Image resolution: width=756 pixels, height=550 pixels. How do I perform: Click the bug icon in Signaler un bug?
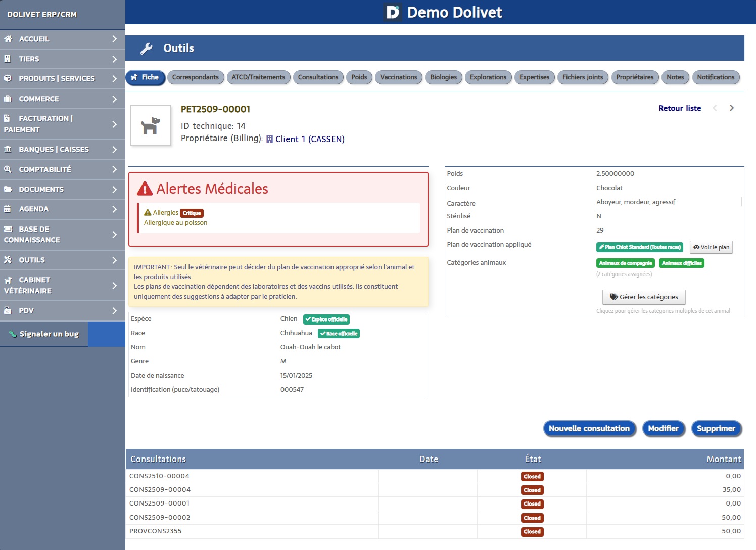13,334
